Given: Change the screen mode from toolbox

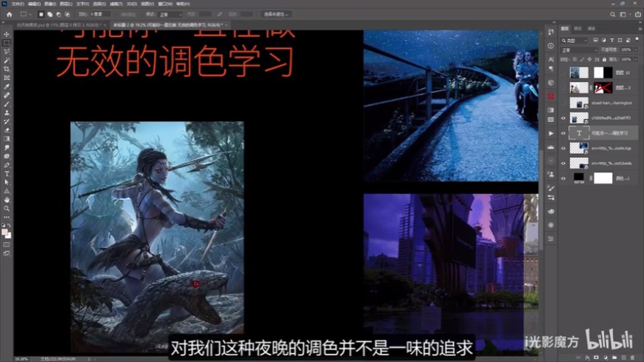Looking at the screenshot, I should coord(7,253).
